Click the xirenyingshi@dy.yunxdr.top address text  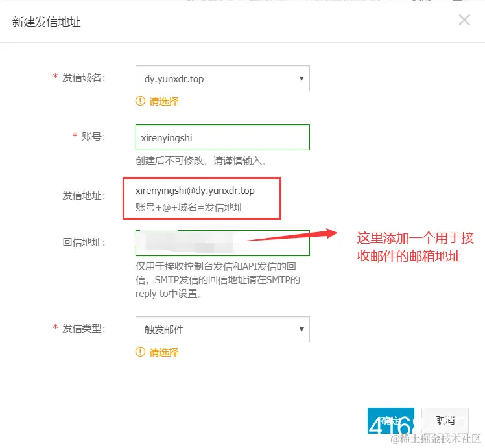(x=195, y=191)
